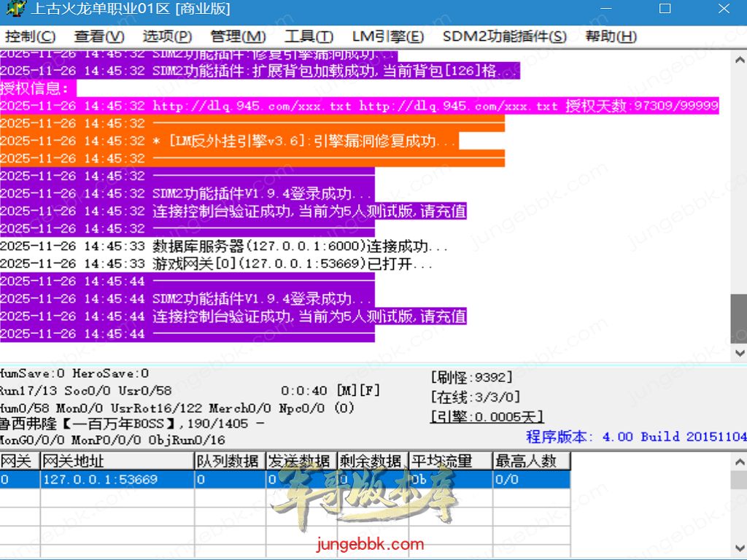Open the 工具(T) menu
This screenshot has height=560, width=747.
click(x=309, y=36)
